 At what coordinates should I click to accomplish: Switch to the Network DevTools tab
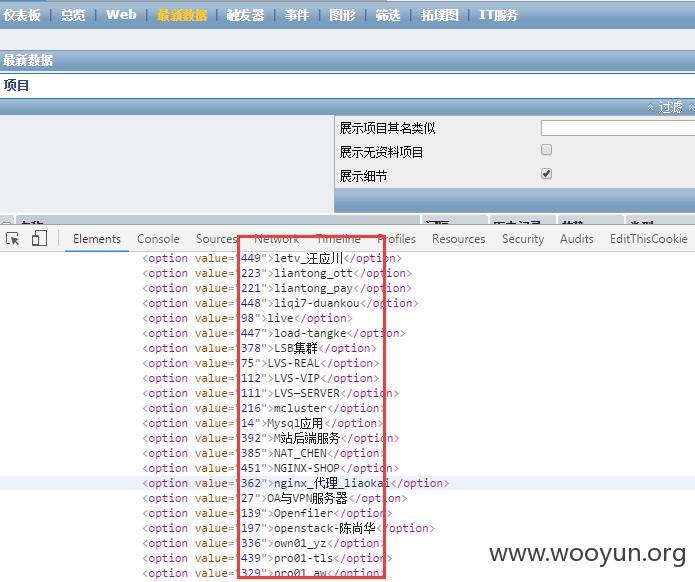pyautogui.click(x=277, y=239)
